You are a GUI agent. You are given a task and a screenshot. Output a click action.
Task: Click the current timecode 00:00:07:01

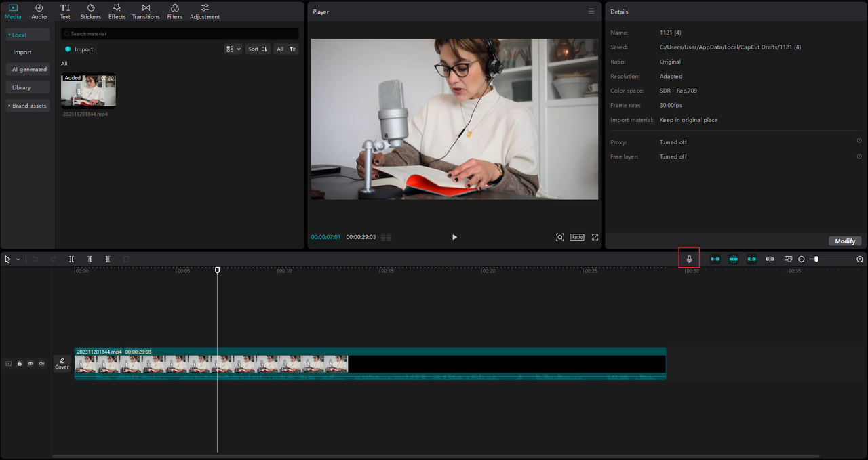326,237
